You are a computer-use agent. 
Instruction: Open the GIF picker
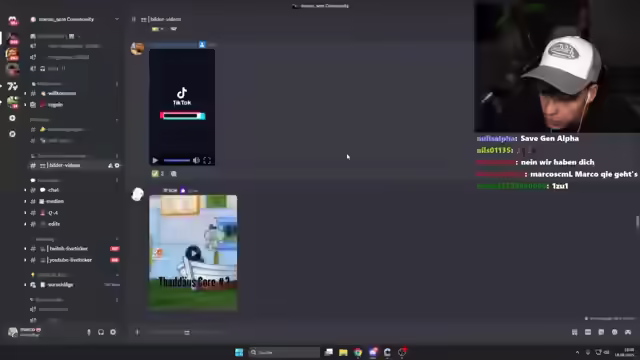coord(588,332)
